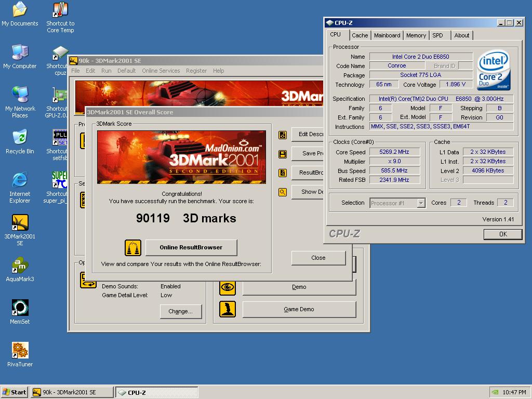
Task: Click the Rated FSB value 2341.9 MHz
Action: click(x=394, y=180)
